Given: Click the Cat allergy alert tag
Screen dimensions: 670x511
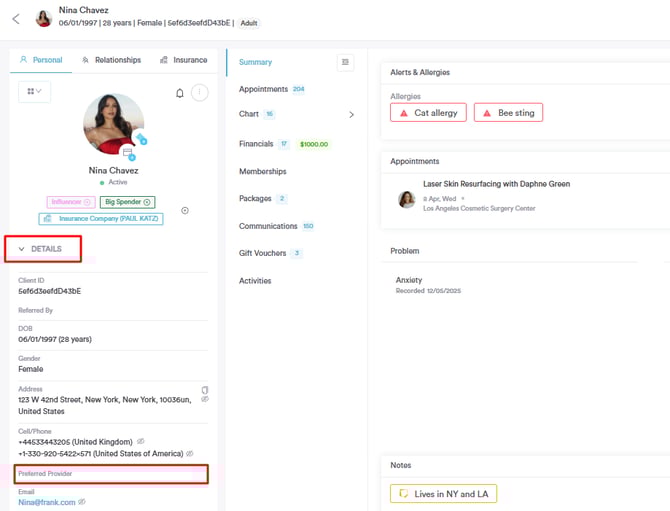Looking at the screenshot, I should [428, 113].
